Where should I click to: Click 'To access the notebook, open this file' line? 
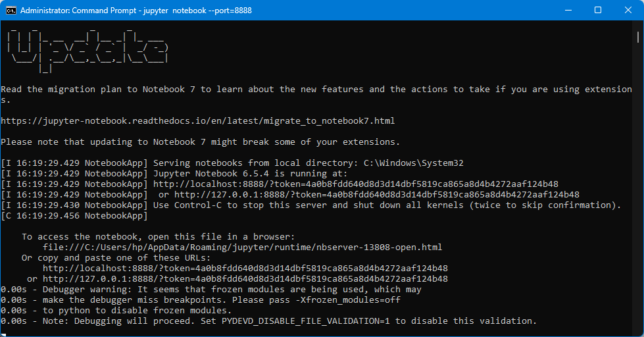tap(159, 237)
